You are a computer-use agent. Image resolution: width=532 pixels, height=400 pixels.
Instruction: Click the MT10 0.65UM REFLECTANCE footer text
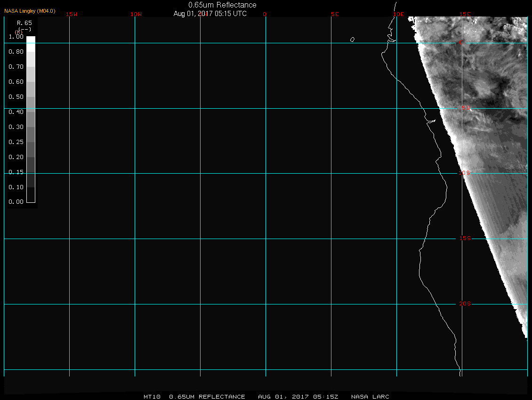tap(194, 397)
